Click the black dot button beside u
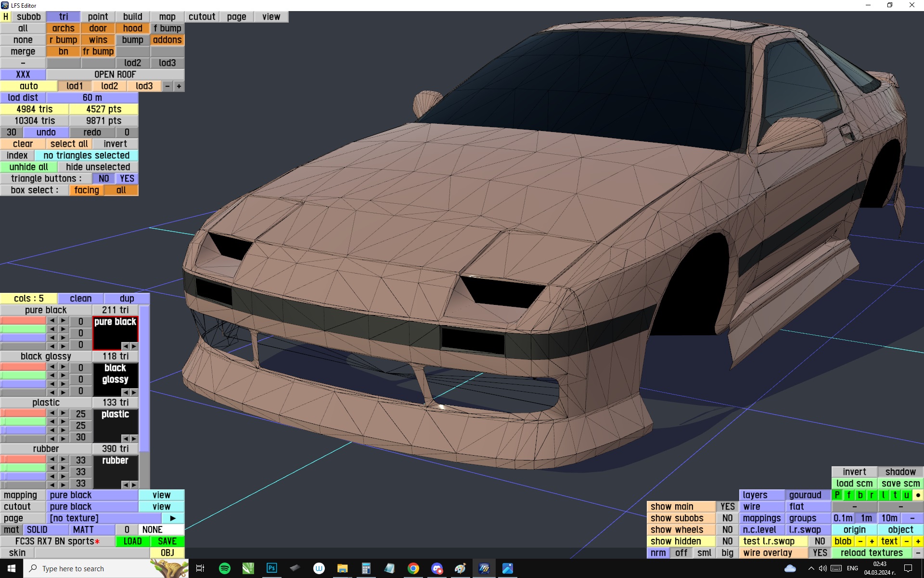Screen dimensions: 924x578 918,495
